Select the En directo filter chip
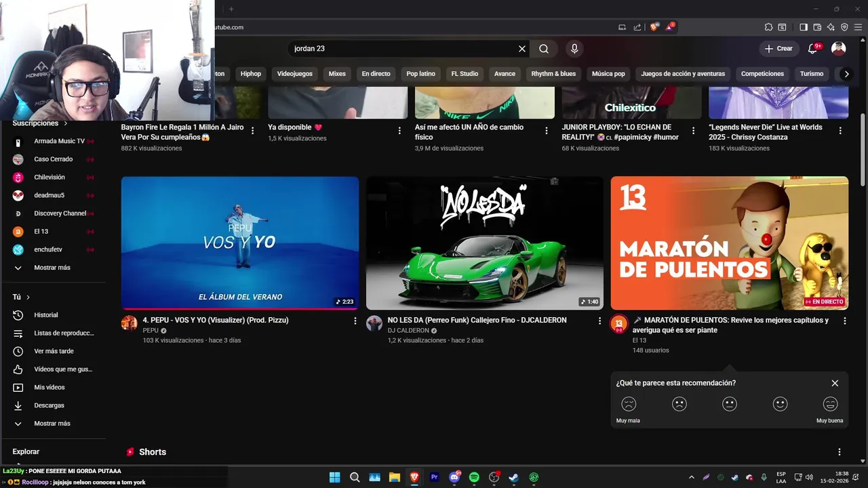Screen dimensions: 868x488 coord(376,74)
